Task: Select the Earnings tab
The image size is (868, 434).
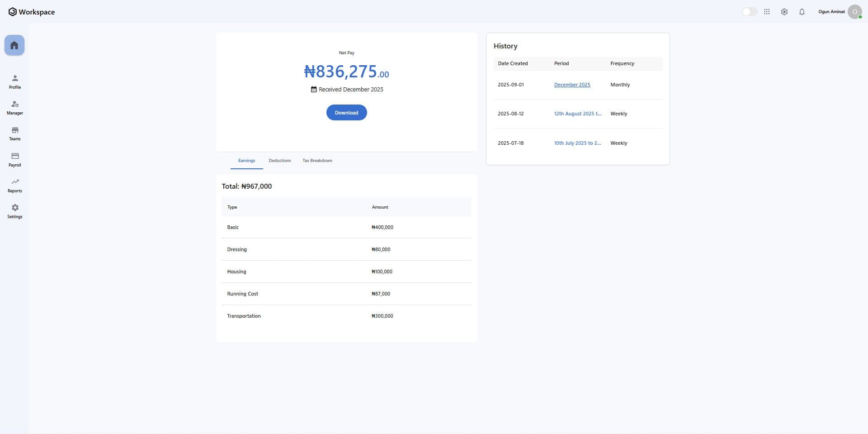Action: 247,161
